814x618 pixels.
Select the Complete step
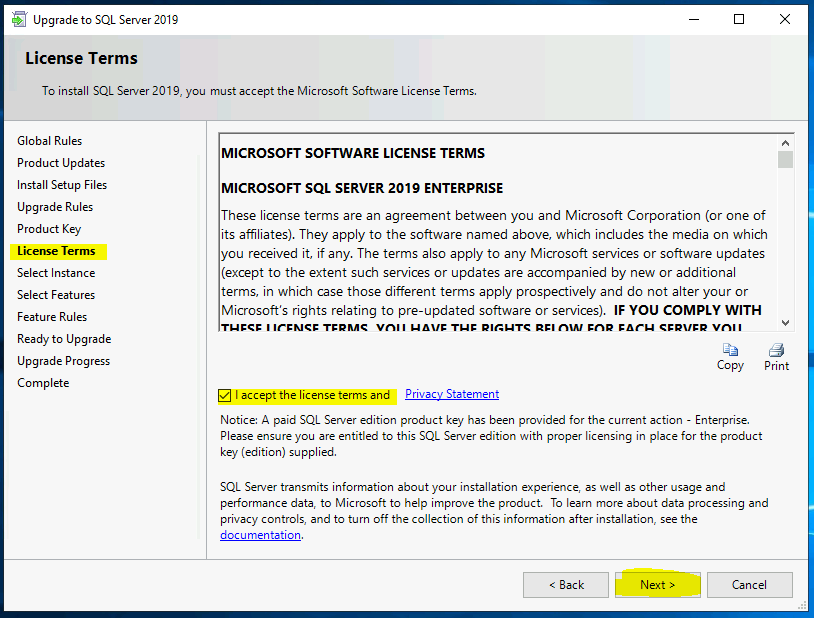click(x=43, y=383)
